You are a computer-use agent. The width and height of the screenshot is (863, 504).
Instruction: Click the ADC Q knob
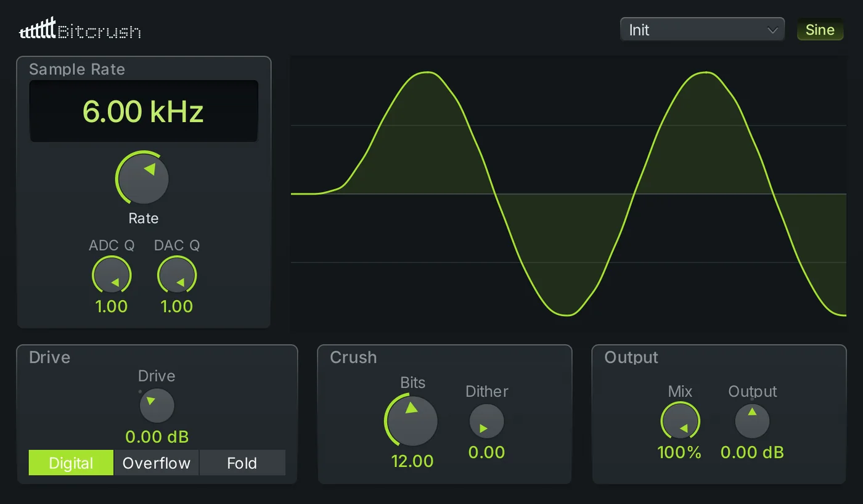coord(112,275)
